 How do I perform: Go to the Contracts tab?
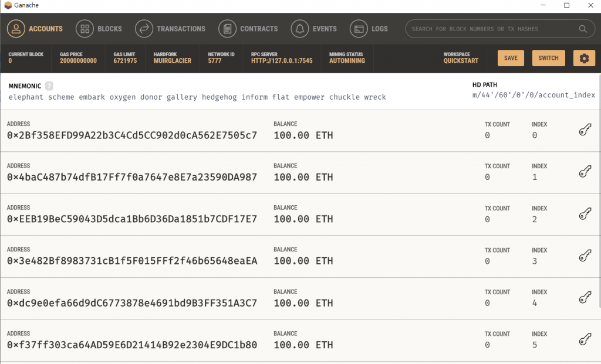(248, 29)
